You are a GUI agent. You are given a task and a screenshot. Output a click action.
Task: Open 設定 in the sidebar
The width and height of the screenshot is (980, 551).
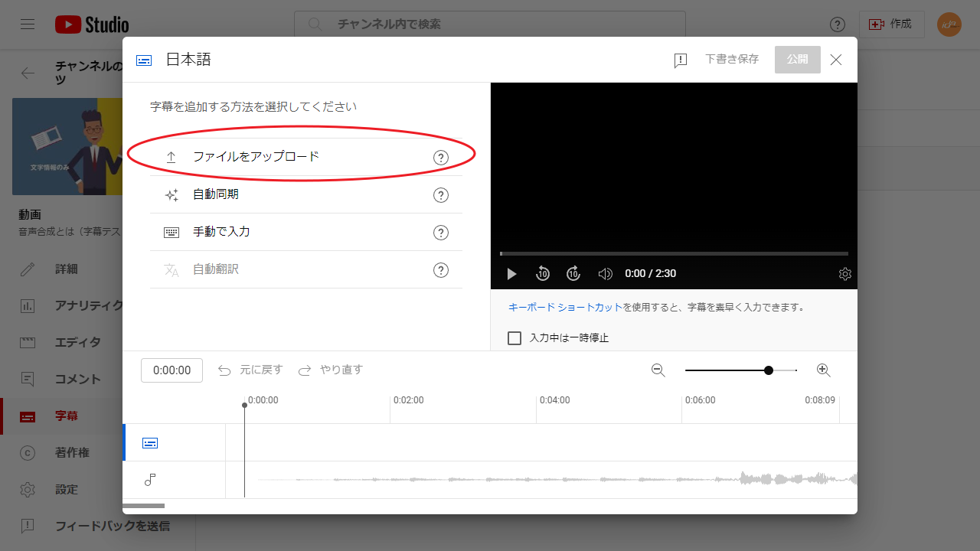[61, 490]
